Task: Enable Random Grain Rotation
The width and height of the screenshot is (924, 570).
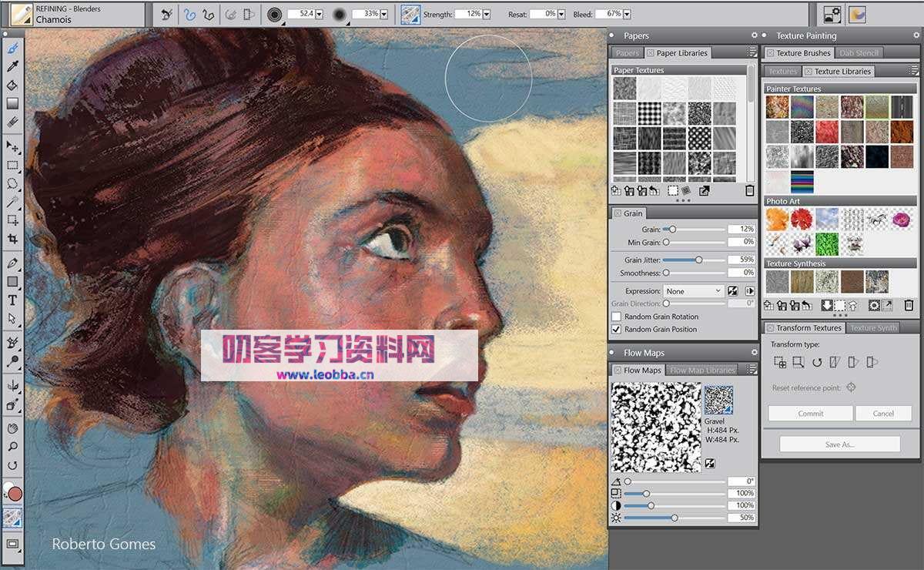Action: click(x=616, y=317)
